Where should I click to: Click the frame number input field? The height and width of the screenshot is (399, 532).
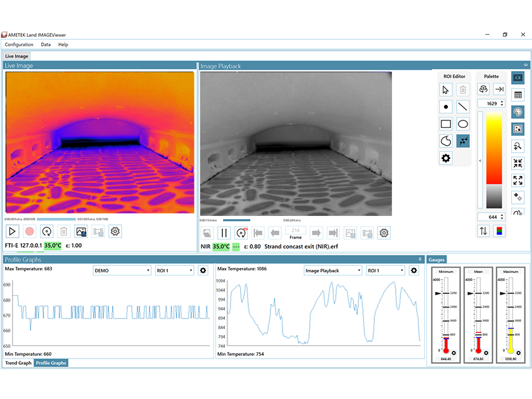[x=297, y=231]
